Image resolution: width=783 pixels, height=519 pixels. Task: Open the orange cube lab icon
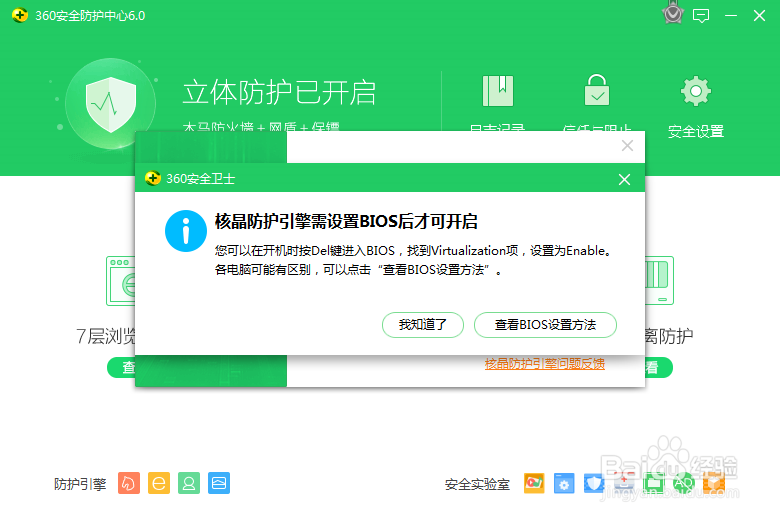(x=714, y=483)
